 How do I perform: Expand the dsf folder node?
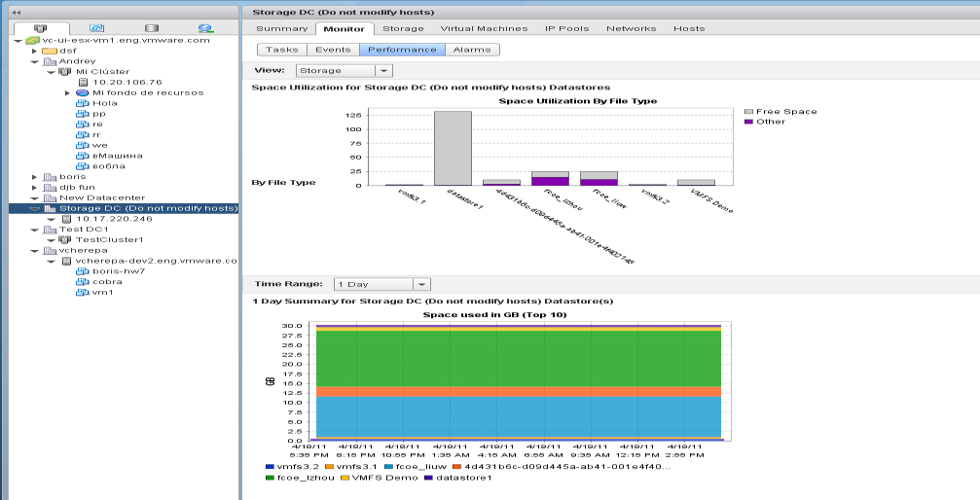[x=35, y=51]
